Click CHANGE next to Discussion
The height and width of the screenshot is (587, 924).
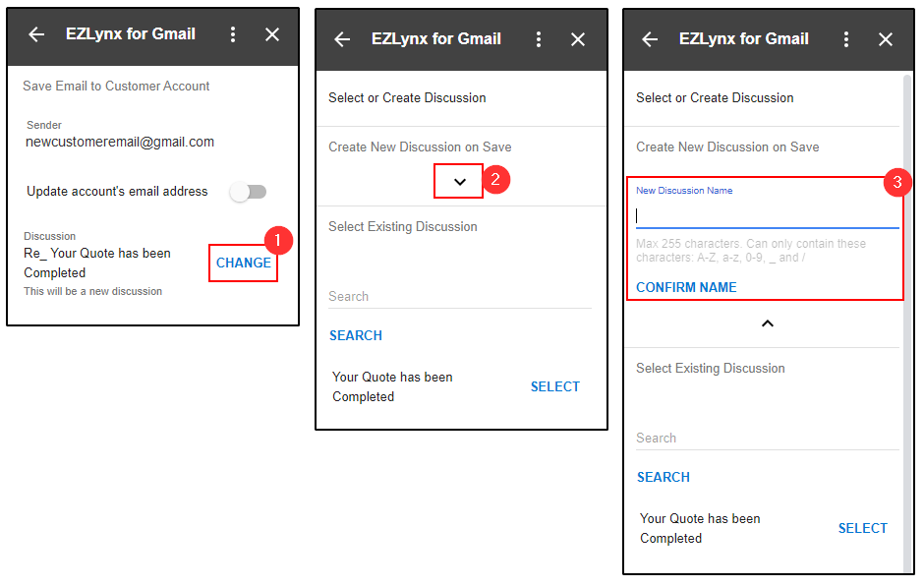click(x=244, y=263)
